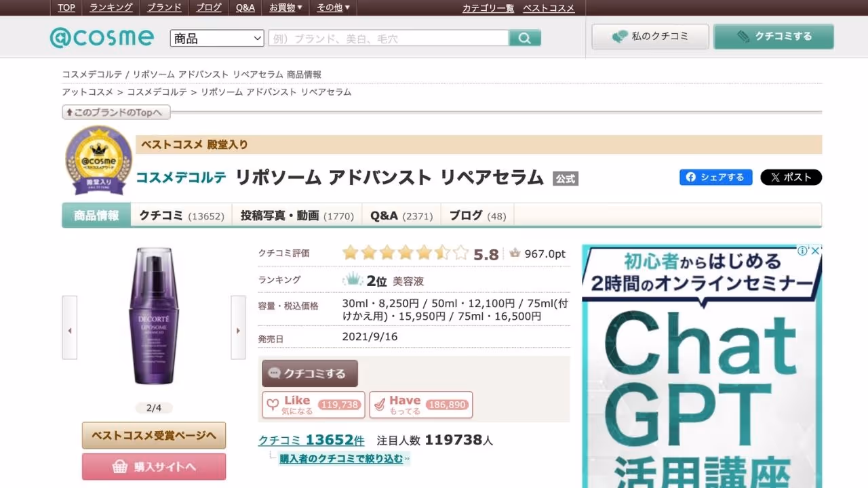Share the product on Facebook

(716, 177)
